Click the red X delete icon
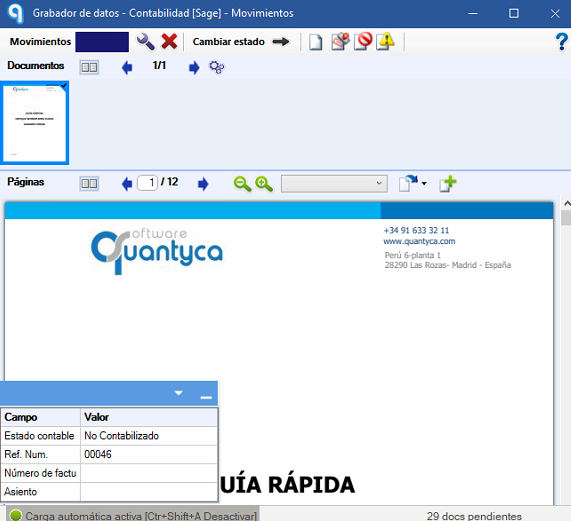This screenshot has height=521, width=571. [169, 42]
